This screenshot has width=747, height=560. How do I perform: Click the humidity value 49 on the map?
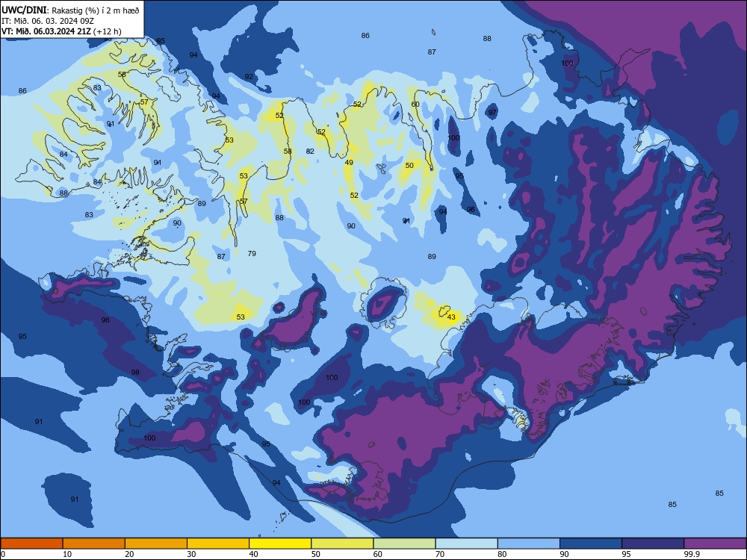(x=349, y=162)
